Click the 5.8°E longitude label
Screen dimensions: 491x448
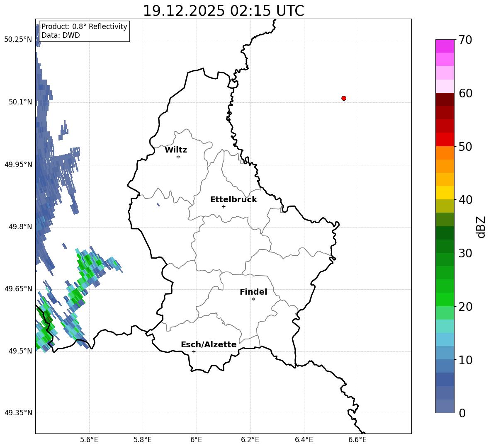pos(143,440)
